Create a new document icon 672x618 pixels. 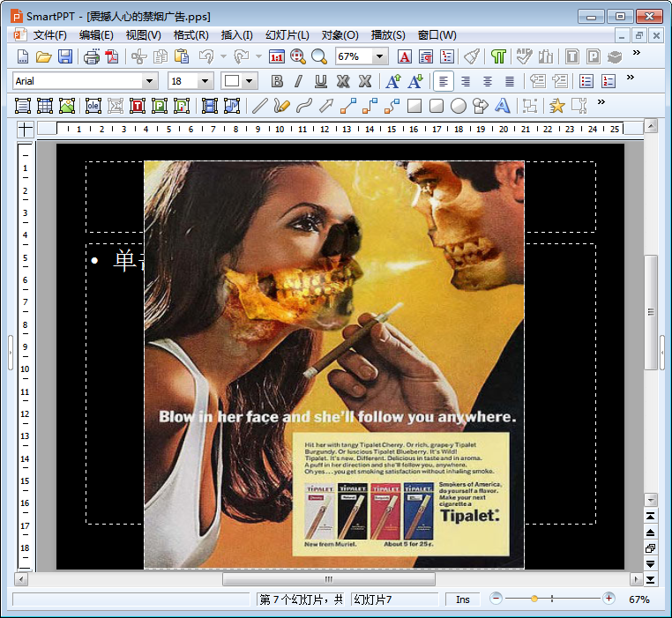click(x=23, y=56)
